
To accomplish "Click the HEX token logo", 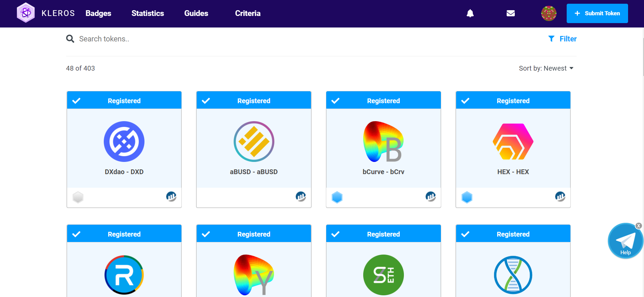I will (x=513, y=142).
